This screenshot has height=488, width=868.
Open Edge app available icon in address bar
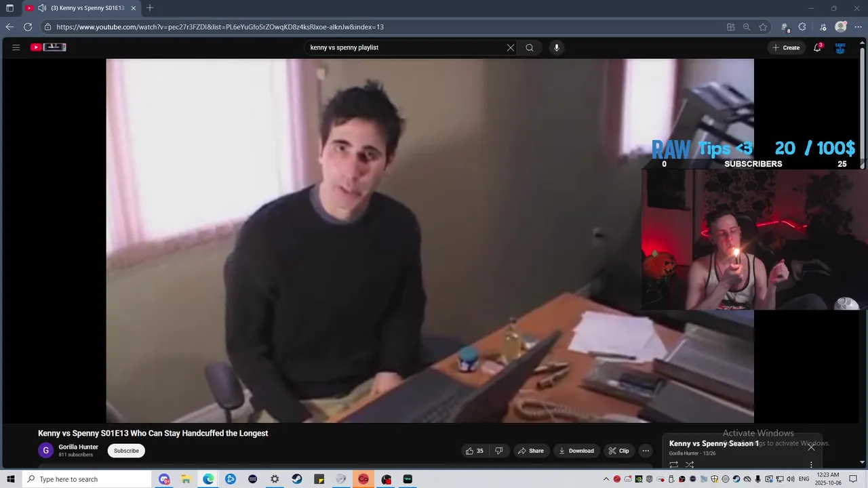pyautogui.click(x=731, y=27)
